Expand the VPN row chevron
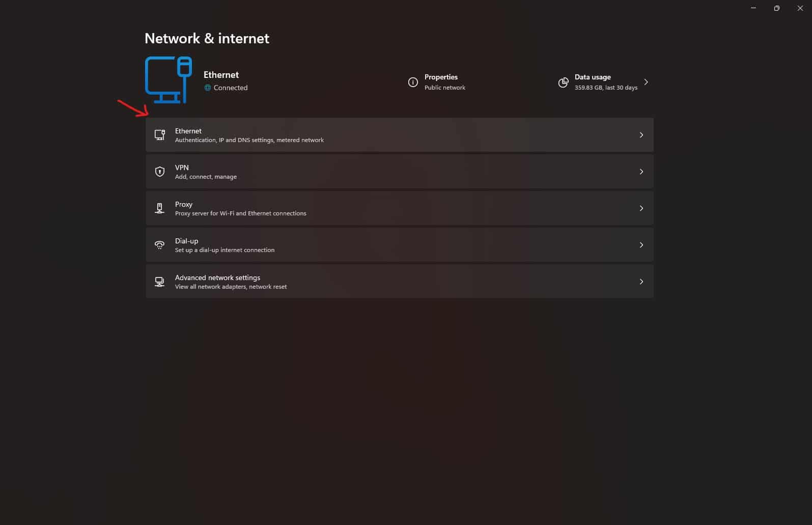Screen dimensions: 812x525 click(x=641, y=172)
